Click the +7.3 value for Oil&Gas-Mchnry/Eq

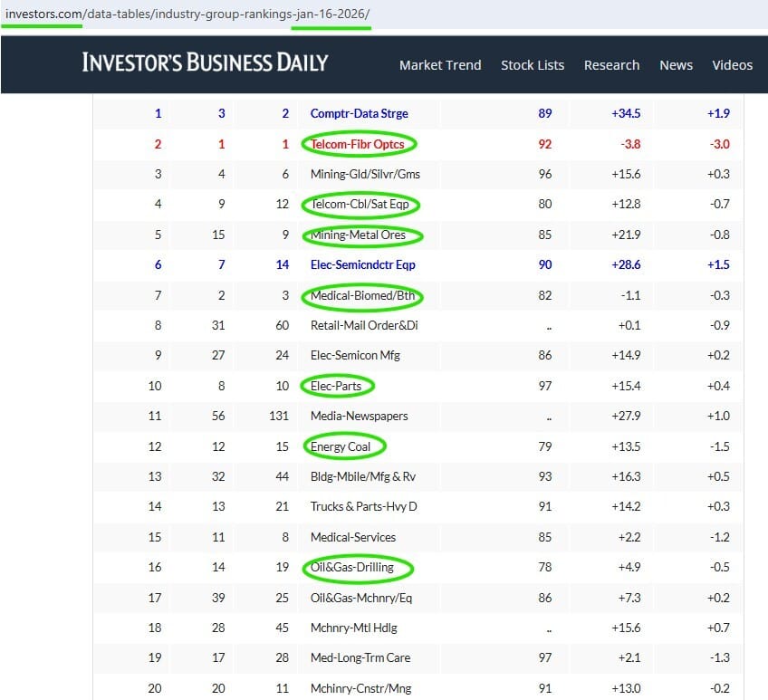(629, 599)
